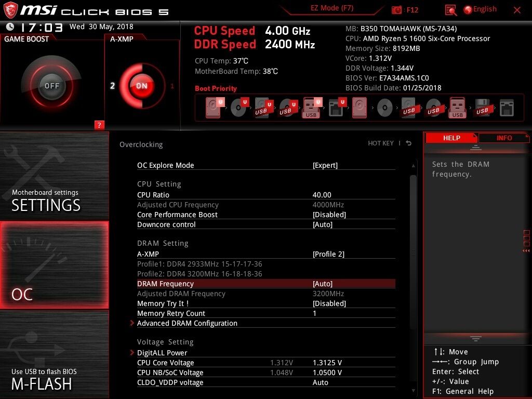Select the legacy hard disk boot icon
This screenshot has width=532, height=399.
pyautogui.click(x=360, y=108)
